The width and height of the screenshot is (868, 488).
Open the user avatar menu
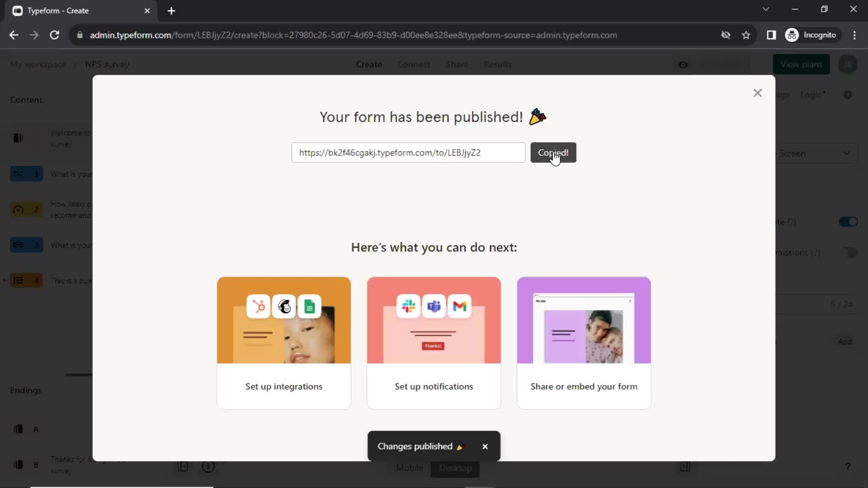point(848,64)
